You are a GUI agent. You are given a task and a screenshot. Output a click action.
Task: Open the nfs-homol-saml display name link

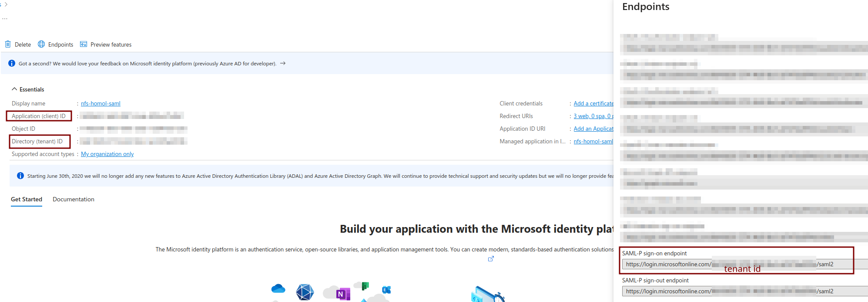tap(101, 104)
